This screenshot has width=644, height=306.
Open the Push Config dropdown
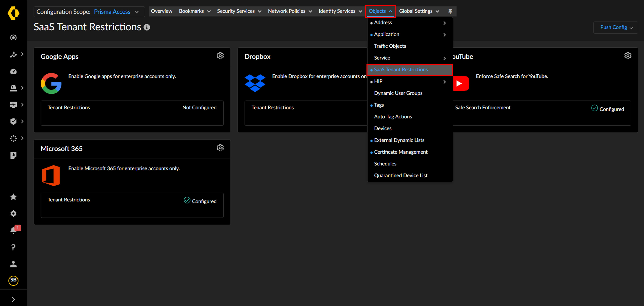[x=616, y=27]
